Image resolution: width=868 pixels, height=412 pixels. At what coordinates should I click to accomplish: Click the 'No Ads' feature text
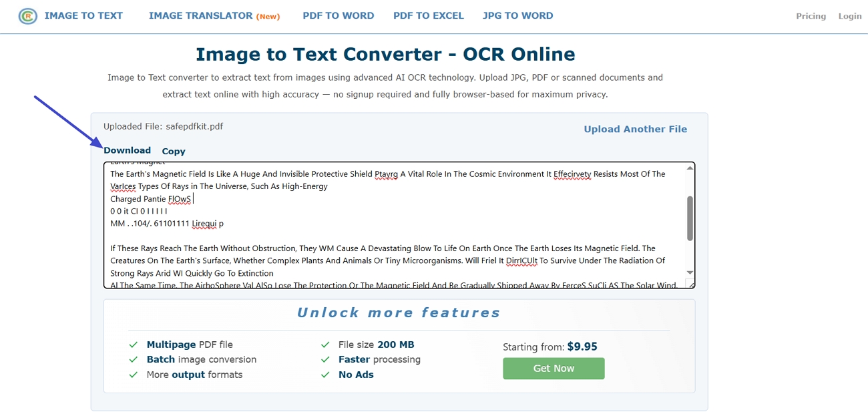tap(356, 375)
